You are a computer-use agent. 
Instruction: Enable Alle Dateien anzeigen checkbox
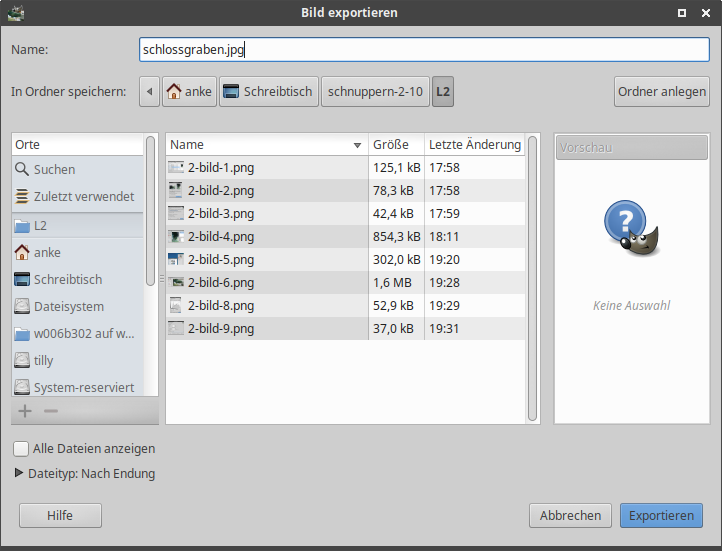[x=21, y=448]
